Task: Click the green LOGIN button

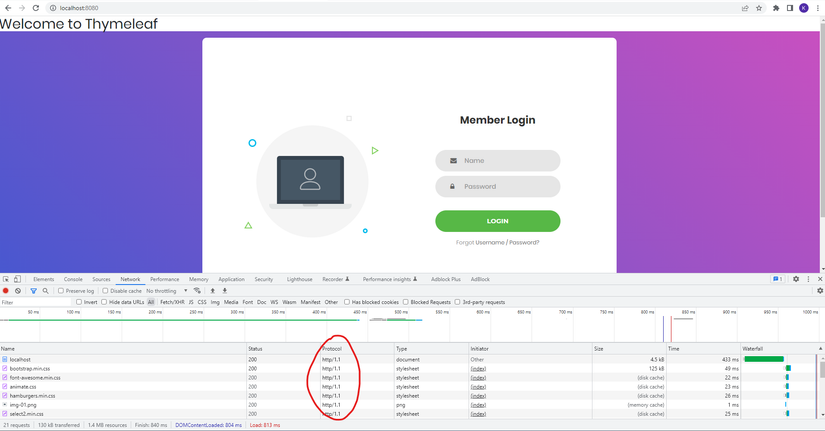Action: click(x=498, y=221)
